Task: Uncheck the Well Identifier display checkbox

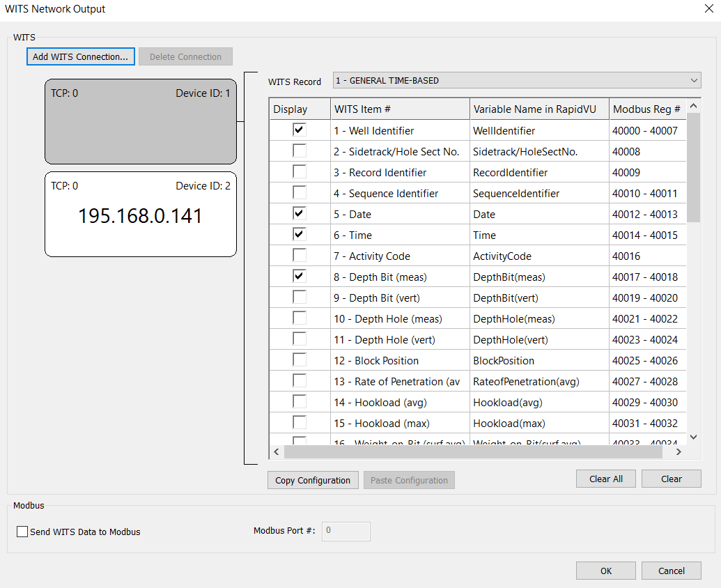Action: [x=299, y=130]
